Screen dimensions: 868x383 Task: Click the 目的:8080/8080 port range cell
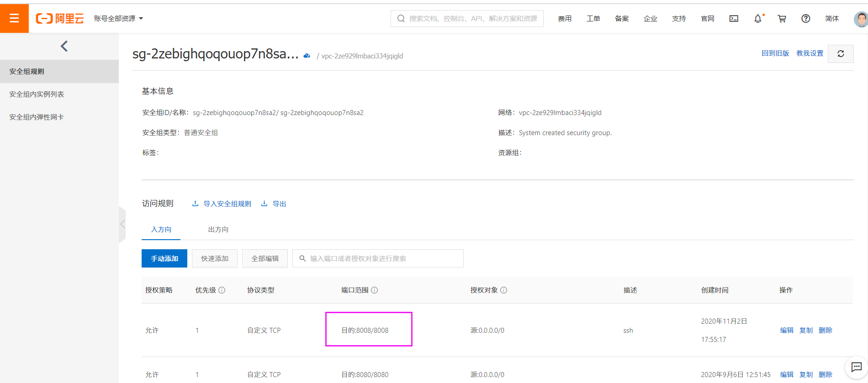[x=365, y=375]
